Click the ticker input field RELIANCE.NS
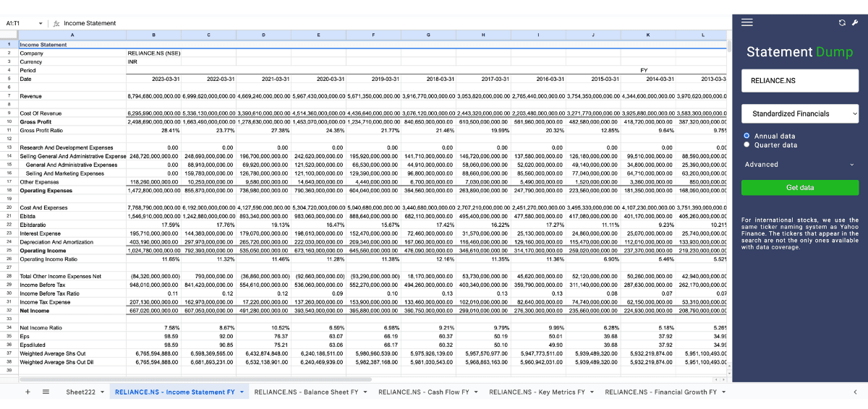The height and width of the screenshot is (409, 868). pyautogui.click(x=799, y=80)
